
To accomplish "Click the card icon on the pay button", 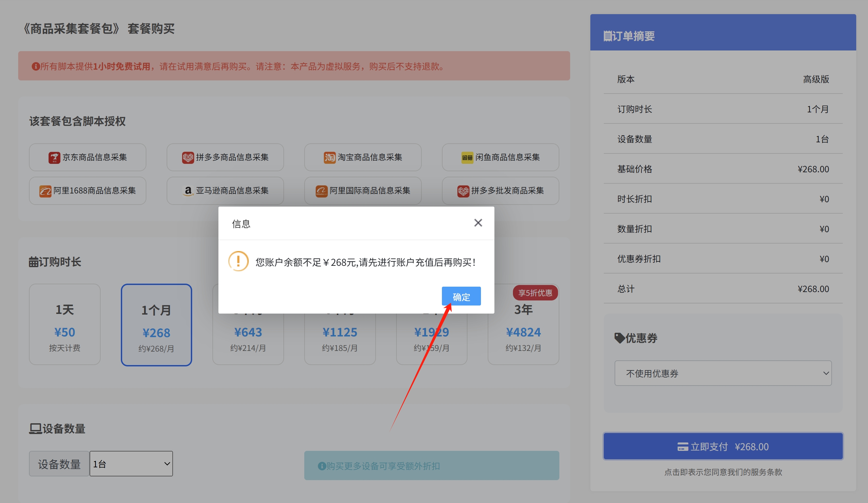I will coord(683,446).
